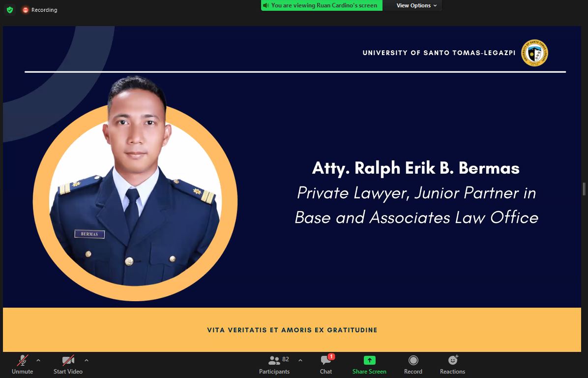Screen dimensions: 588x378
Task: Click the red unread badge on Chat
Action: (331, 357)
